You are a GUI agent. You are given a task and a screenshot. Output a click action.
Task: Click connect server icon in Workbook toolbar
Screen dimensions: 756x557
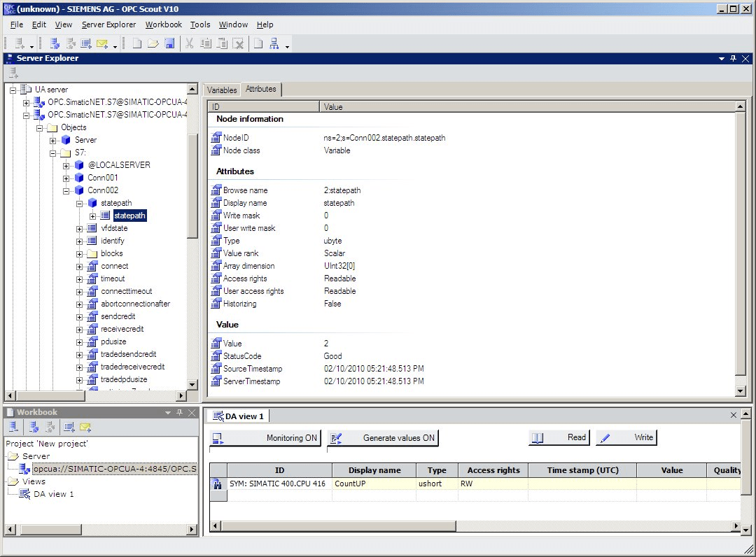34,427
